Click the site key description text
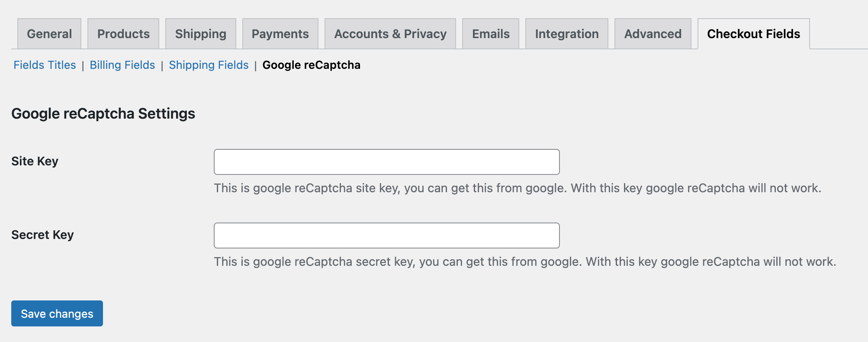 coord(518,188)
